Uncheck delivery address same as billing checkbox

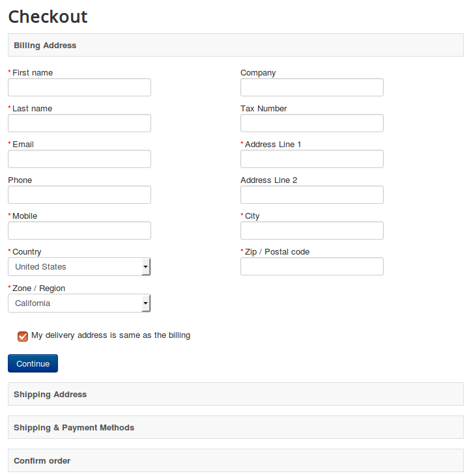pos(23,336)
